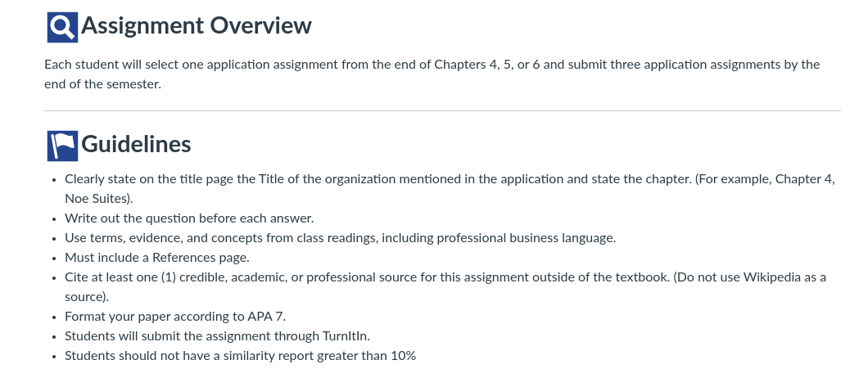The height and width of the screenshot is (369, 868).
Task: Click the magnifying glass icon beside Assignment Overview
Action: click(62, 27)
